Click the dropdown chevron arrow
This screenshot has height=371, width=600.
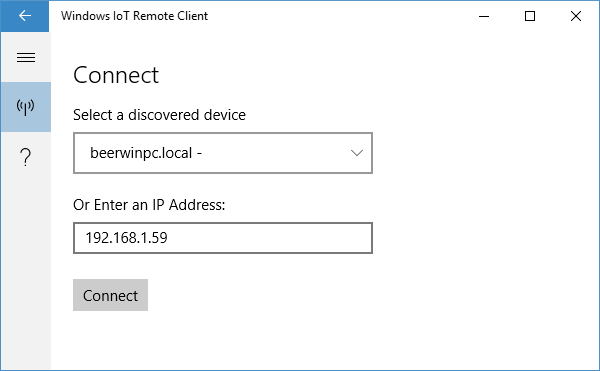[x=357, y=153]
